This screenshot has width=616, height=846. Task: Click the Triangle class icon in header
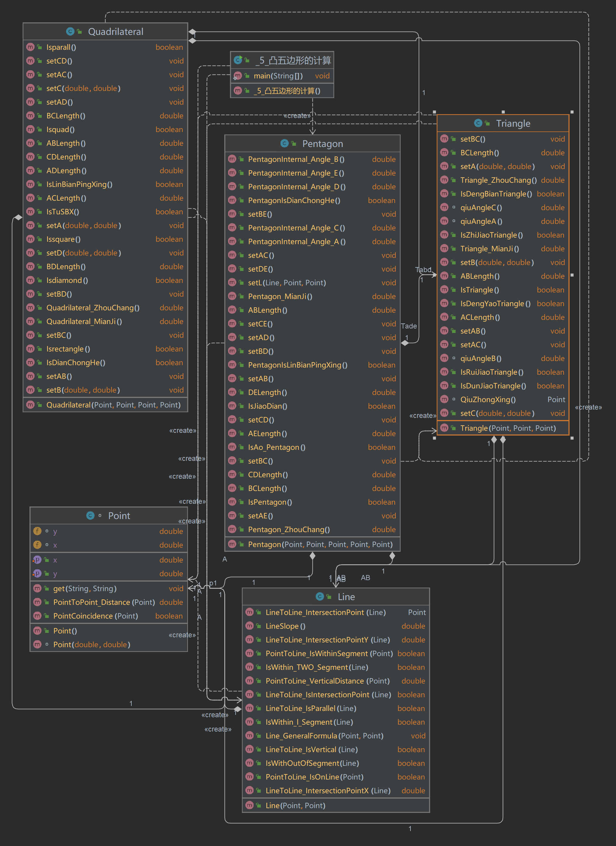[x=478, y=123]
